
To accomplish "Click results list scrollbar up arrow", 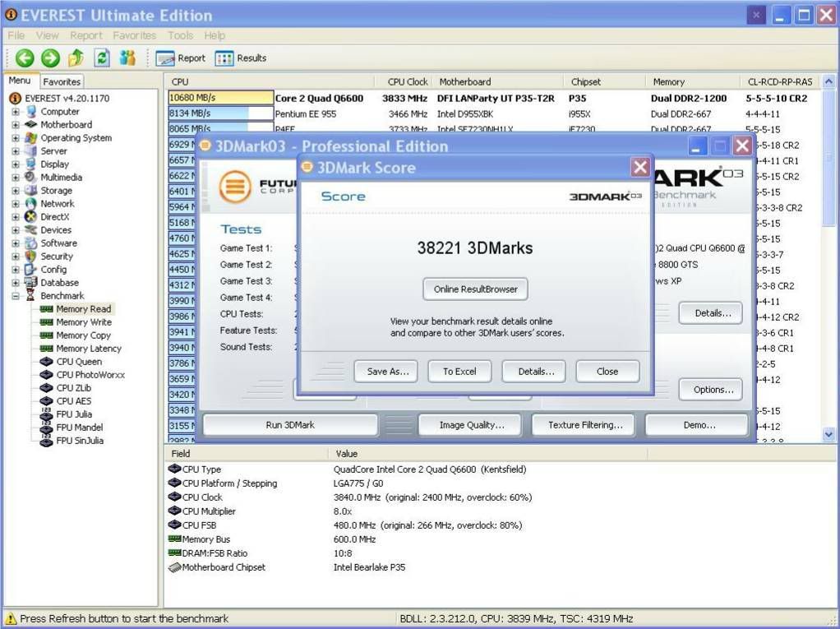I will pos(828,82).
